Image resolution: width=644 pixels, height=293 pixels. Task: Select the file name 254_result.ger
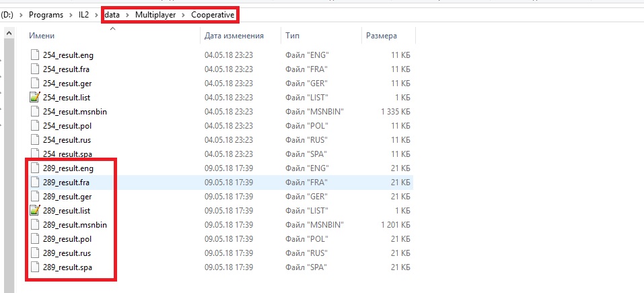(x=67, y=84)
